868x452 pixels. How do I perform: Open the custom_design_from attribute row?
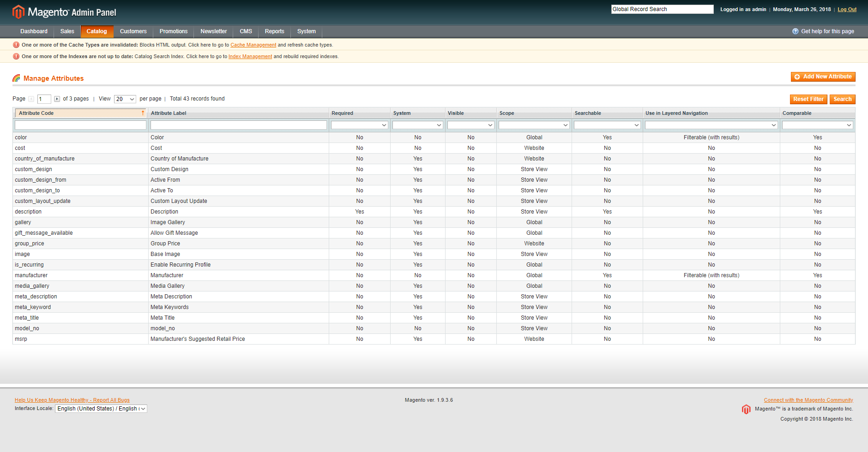tap(434, 180)
